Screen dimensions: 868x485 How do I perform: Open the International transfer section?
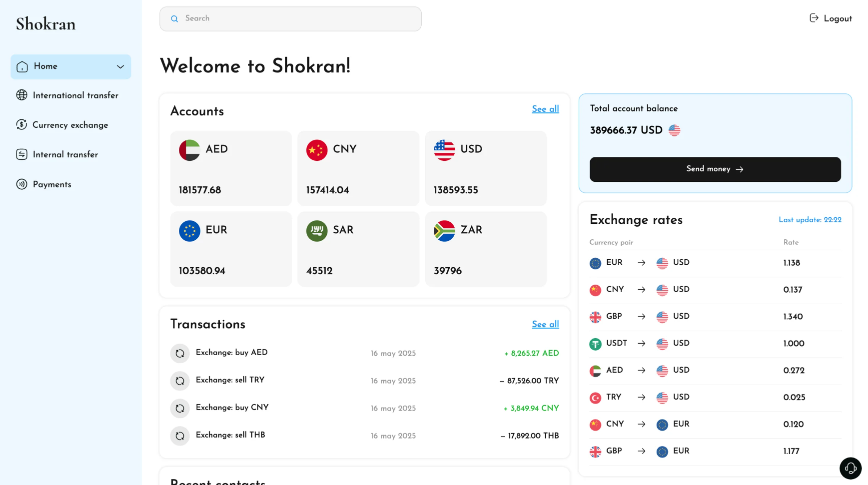(75, 95)
